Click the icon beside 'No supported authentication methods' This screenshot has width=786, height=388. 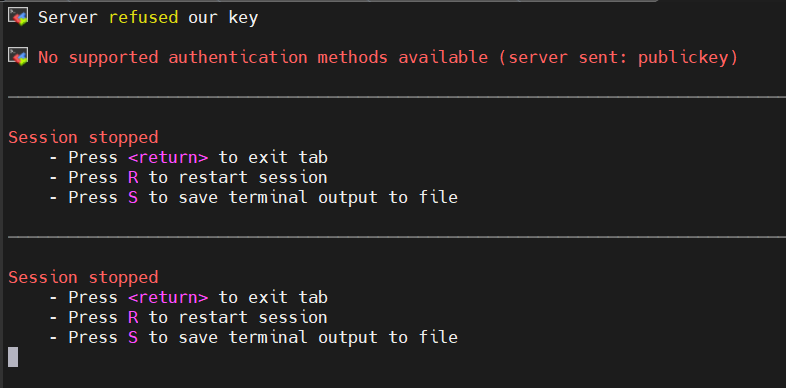(x=18, y=56)
